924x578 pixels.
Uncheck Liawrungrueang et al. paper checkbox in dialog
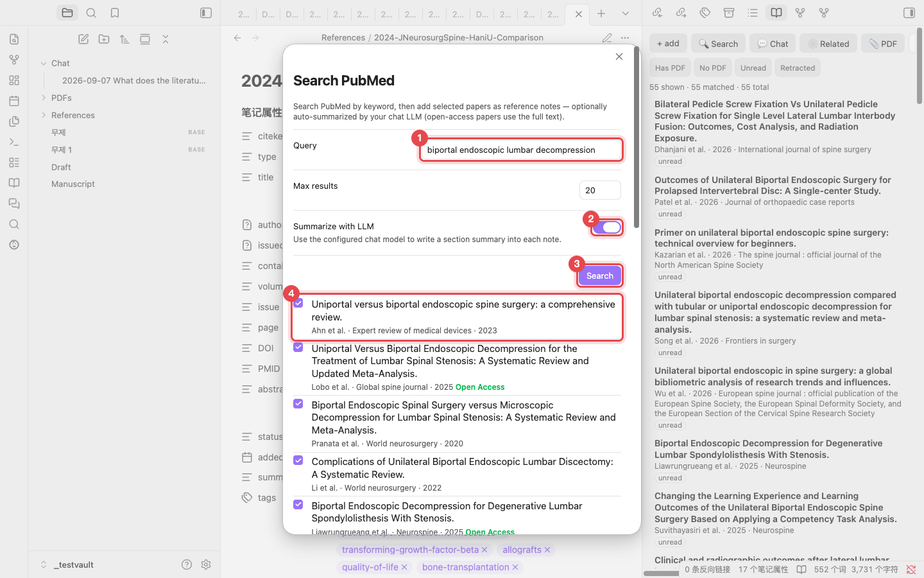(x=298, y=505)
